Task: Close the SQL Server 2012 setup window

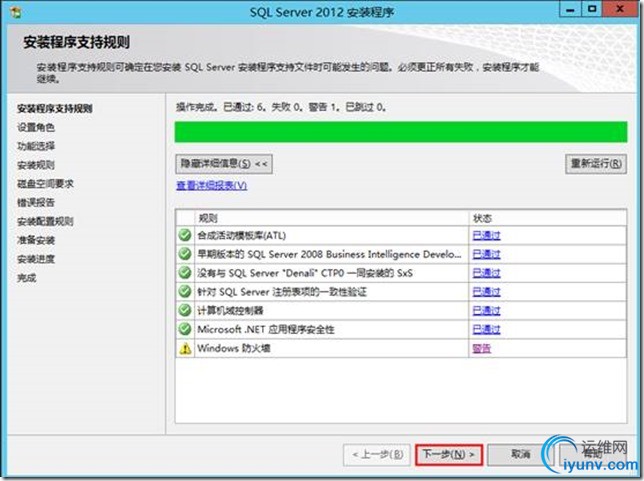Action: pos(620,9)
